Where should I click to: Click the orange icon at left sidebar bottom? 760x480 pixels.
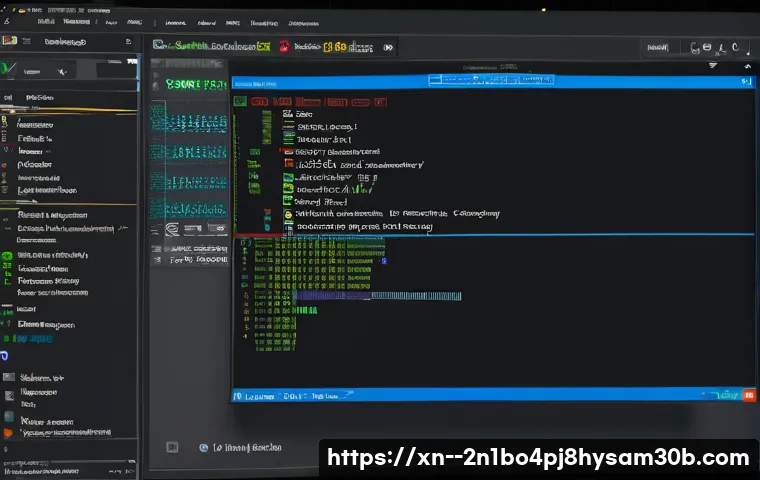point(8,433)
